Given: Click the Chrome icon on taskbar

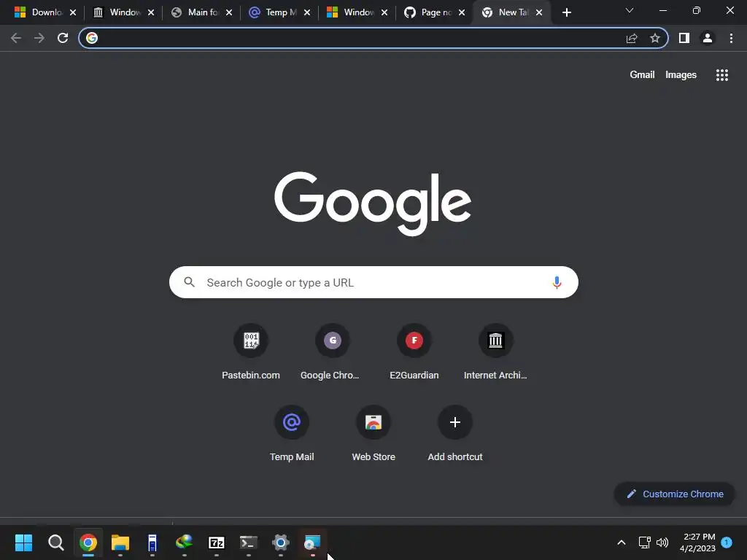Looking at the screenshot, I should pos(88,542).
